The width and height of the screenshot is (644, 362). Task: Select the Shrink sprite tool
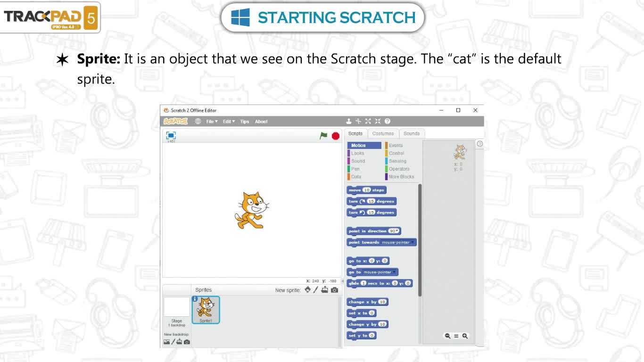(x=378, y=121)
